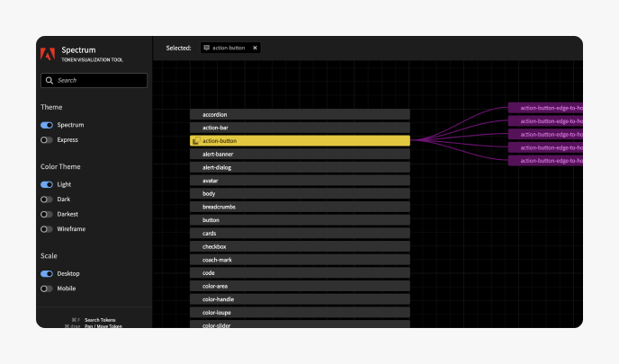
Task: Enable the Express theme switch
Action: (47, 140)
